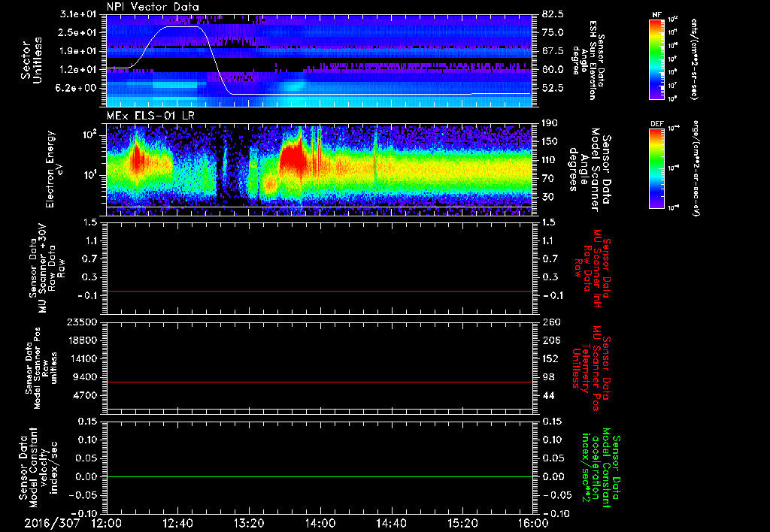Click the '190' scanner angle tick
Image resolution: width=770 pixels, height=532 pixels.
550,123
